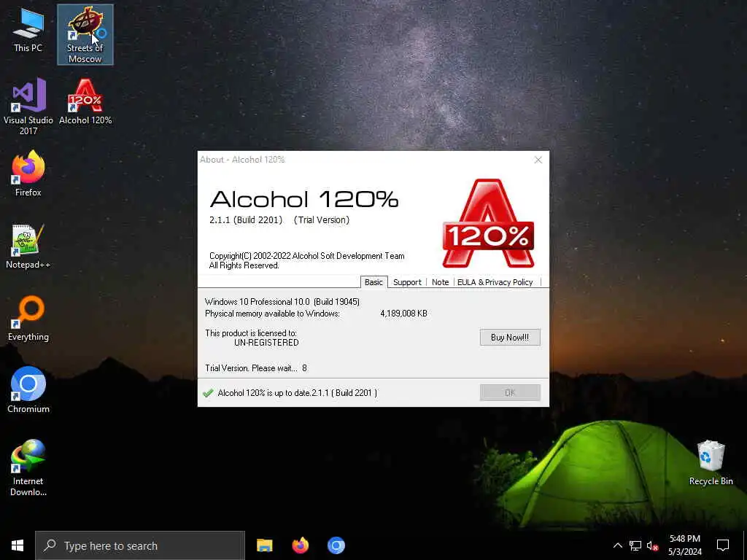
Task: Open the EULA & Privacy Policy tab
Action: pos(495,282)
